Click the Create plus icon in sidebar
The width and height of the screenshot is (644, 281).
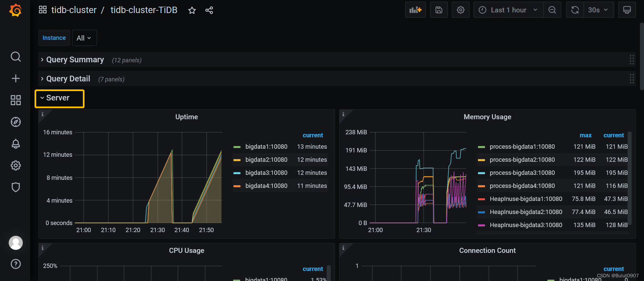point(16,78)
